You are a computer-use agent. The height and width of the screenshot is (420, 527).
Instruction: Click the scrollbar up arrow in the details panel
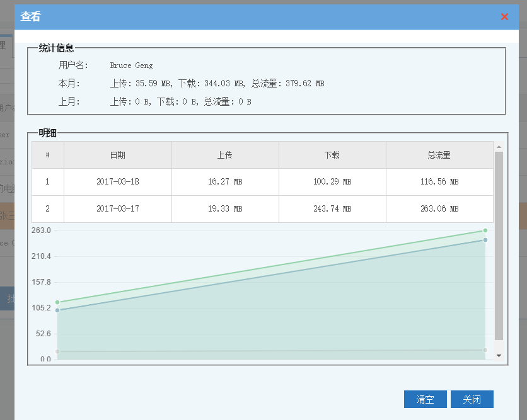499,147
